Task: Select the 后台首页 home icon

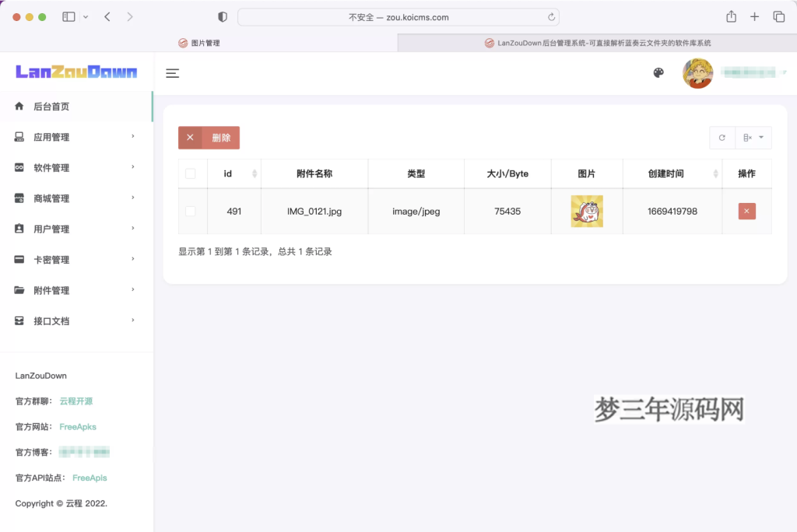Action: (x=18, y=106)
